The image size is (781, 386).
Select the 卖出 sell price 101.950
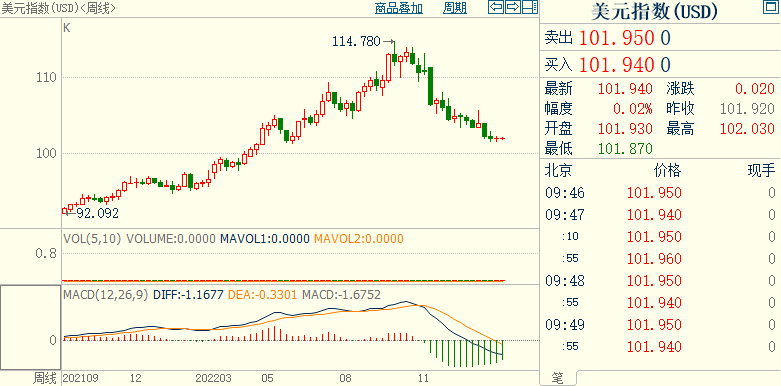[x=617, y=38]
